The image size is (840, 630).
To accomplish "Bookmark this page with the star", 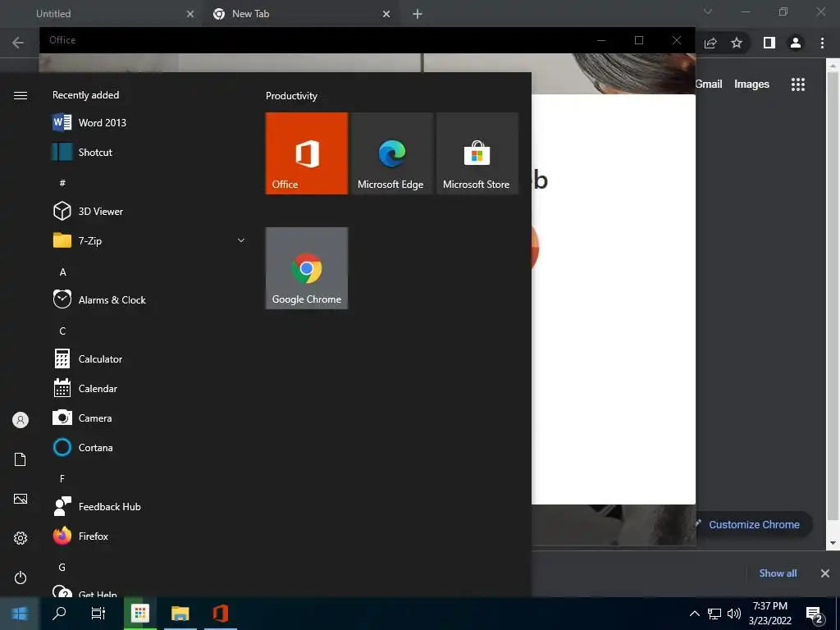I will pyautogui.click(x=737, y=43).
